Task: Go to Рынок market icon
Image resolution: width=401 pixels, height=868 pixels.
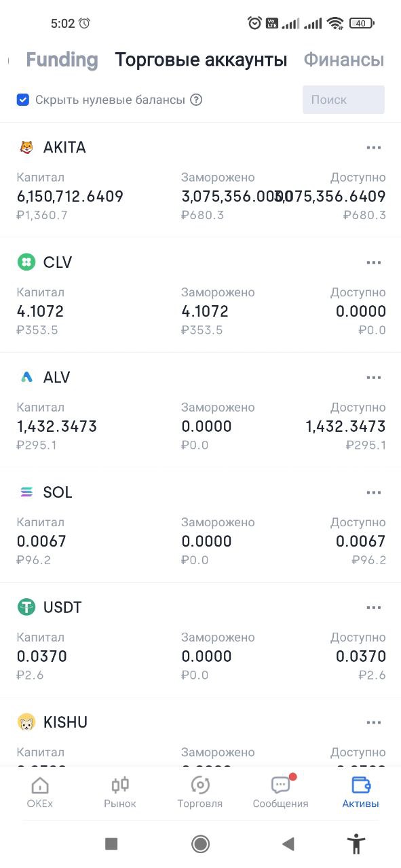Action: point(120,785)
